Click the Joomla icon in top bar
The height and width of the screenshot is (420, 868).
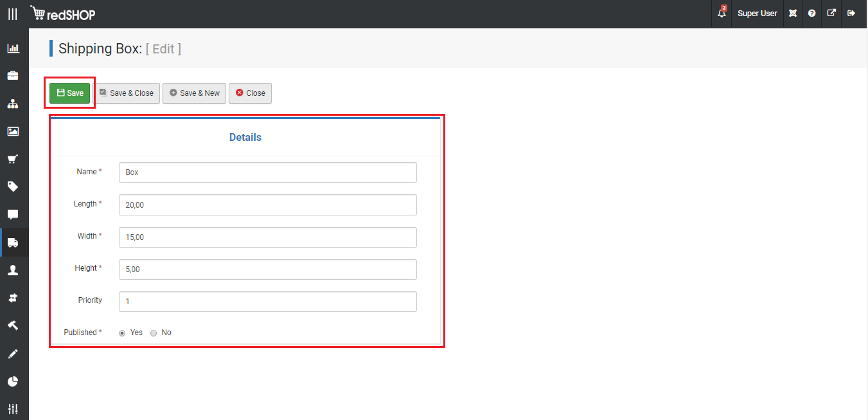(793, 14)
